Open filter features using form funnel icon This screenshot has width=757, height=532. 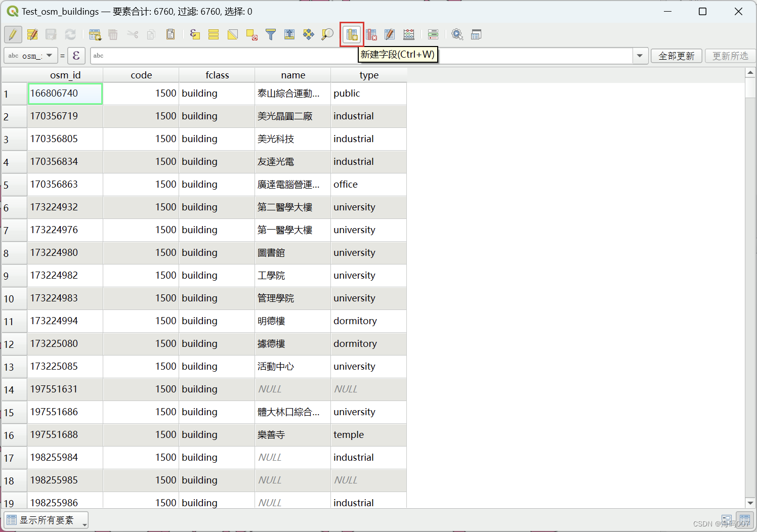[271, 34]
